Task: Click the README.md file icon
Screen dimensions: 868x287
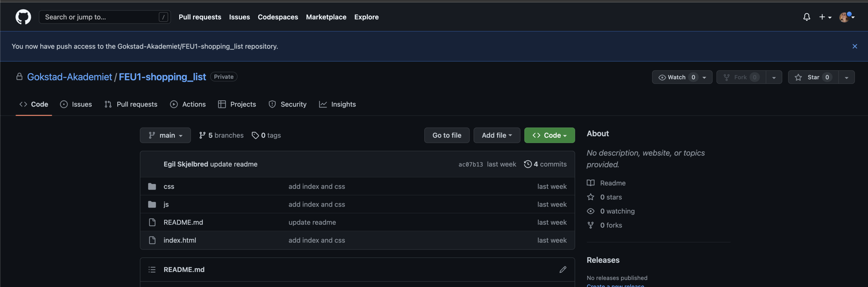Action: coord(152,222)
